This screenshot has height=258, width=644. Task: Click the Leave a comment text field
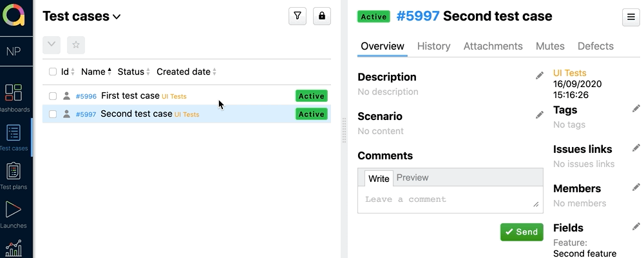pyautogui.click(x=450, y=200)
